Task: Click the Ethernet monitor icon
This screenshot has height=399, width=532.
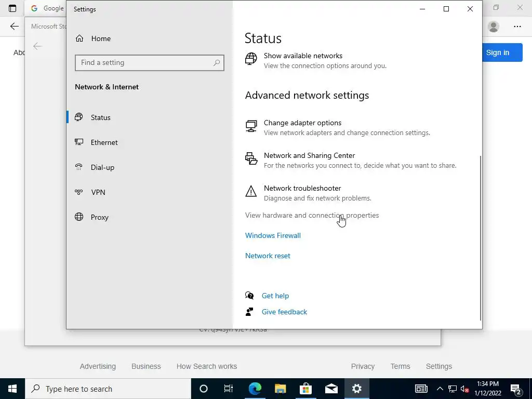Action: [79, 142]
